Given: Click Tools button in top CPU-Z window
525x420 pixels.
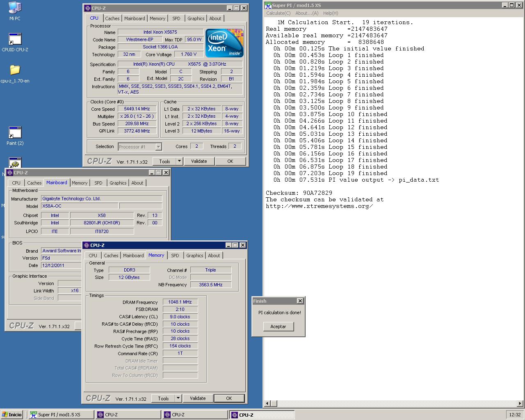Looking at the screenshot, I should coord(165,161).
